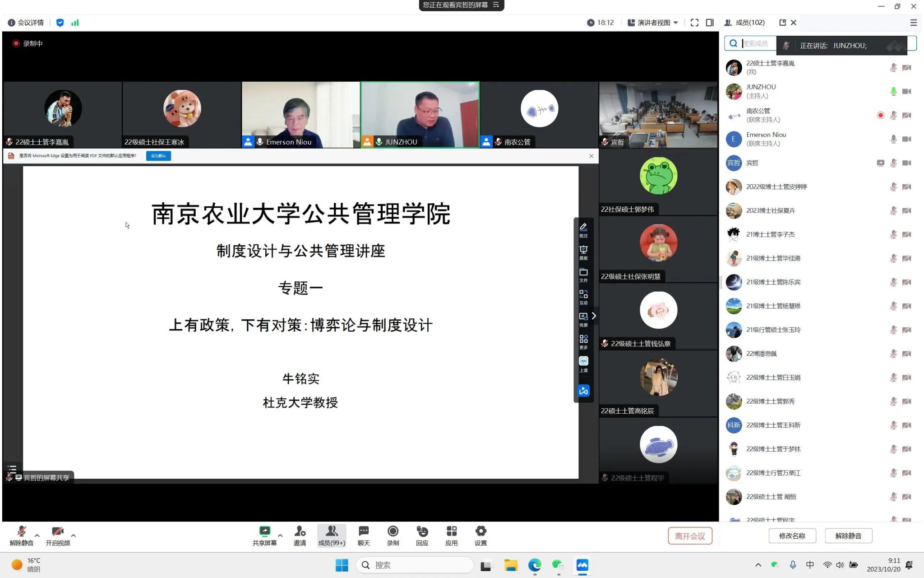Dismiss the Edge PDF default prompt

[x=591, y=156]
